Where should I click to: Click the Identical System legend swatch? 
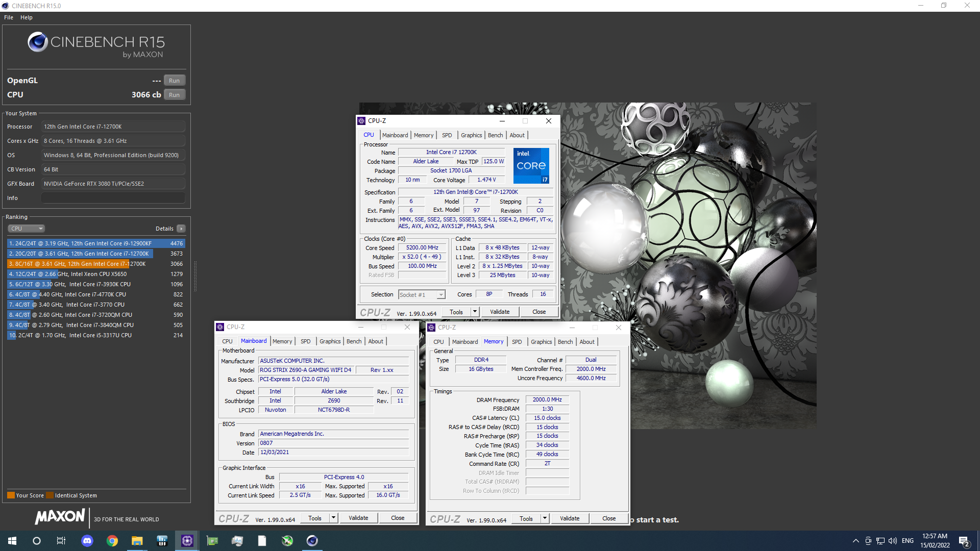pos(50,495)
